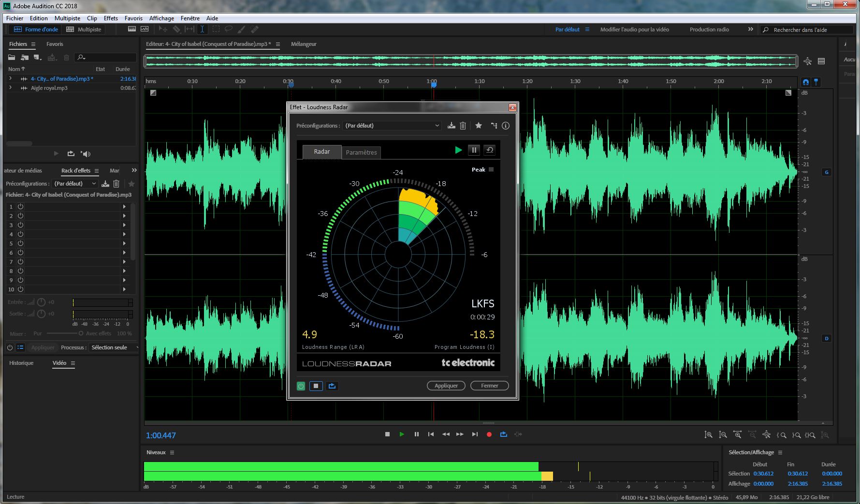Toggle loop playback in Loudness Radar footer
This screenshot has height=504, width=860.
(332, 386)
